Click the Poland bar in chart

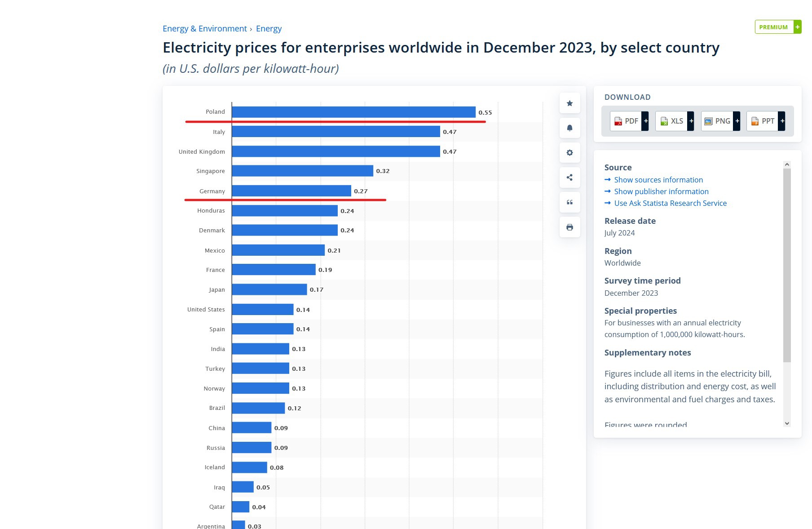(353, 112)
